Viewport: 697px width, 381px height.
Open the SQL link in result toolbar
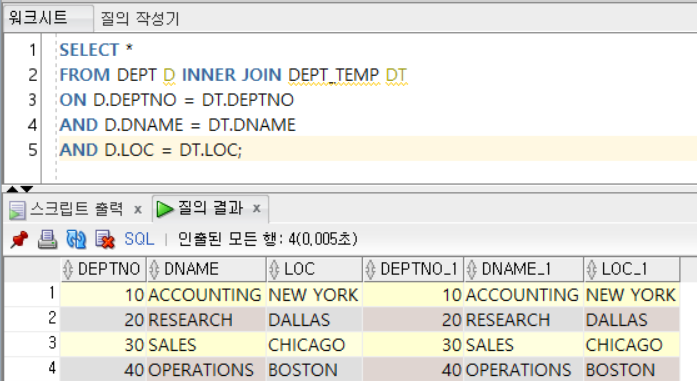click(x=139, y=239)
